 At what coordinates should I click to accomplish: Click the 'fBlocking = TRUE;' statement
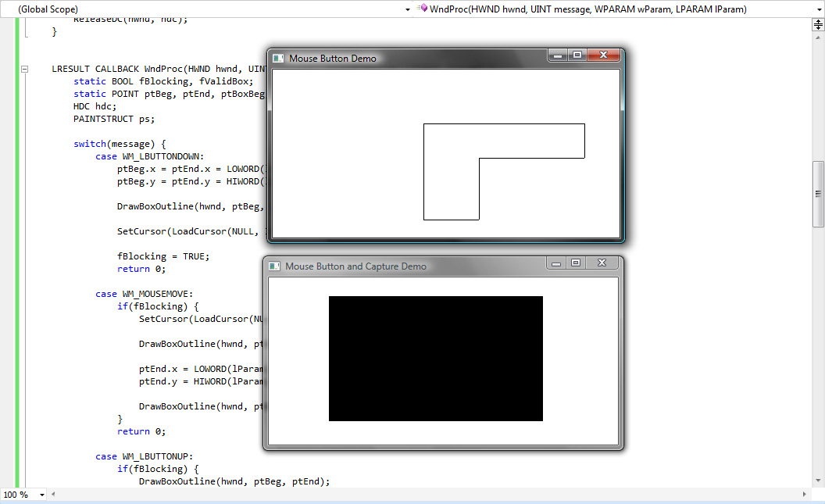coord(163,256)
